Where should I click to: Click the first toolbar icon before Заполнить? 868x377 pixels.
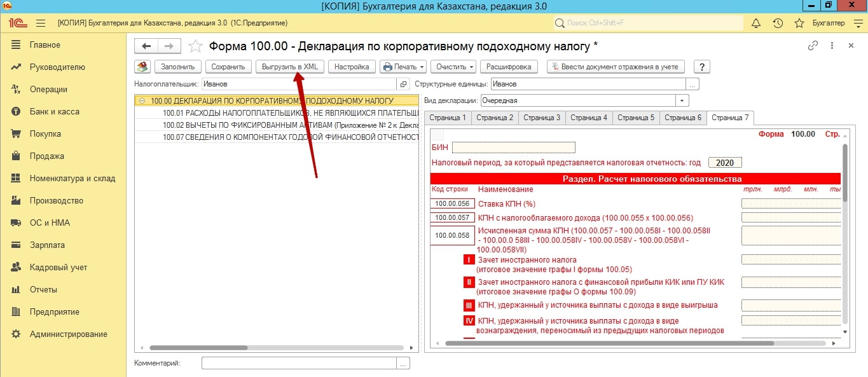(x=143, y=67)
